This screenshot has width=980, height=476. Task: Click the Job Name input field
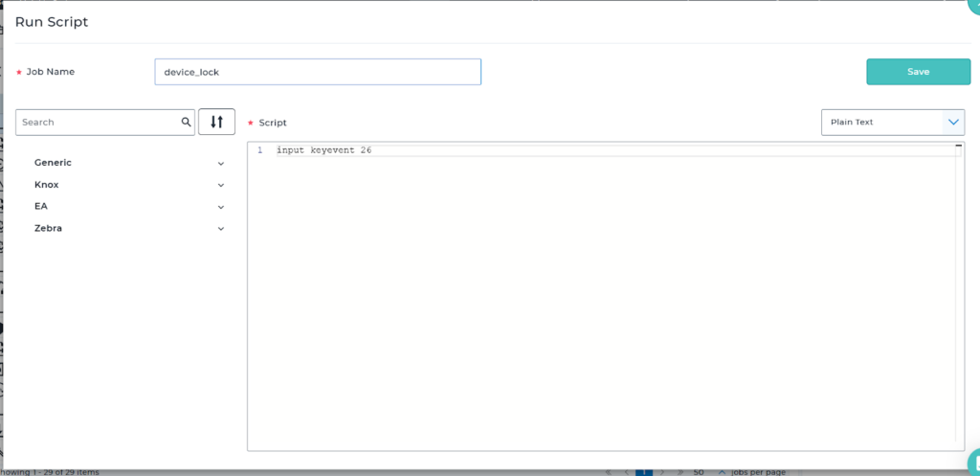tap(318, 72)
